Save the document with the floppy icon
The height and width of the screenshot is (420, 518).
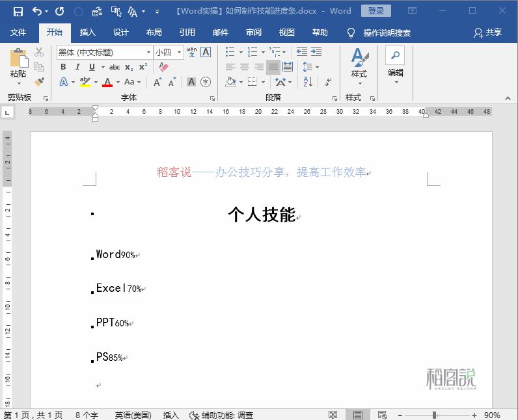click(18, 12)
